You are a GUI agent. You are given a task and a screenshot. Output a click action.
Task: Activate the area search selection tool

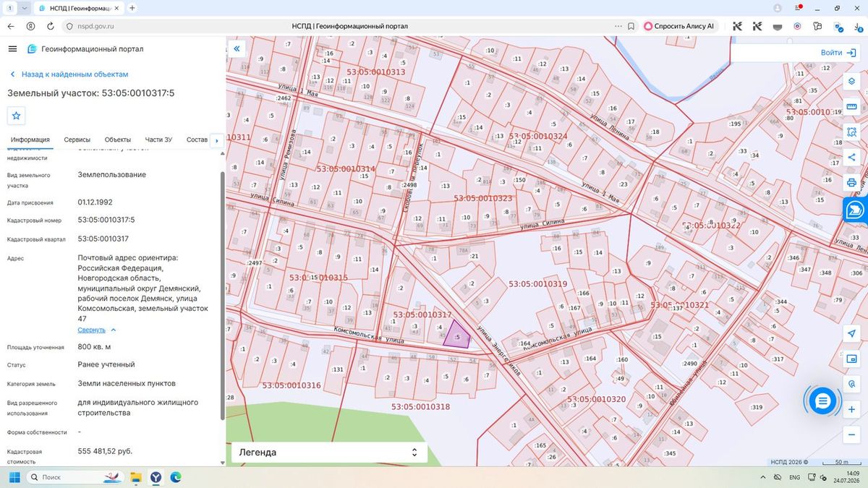click(x=852, y=132)
